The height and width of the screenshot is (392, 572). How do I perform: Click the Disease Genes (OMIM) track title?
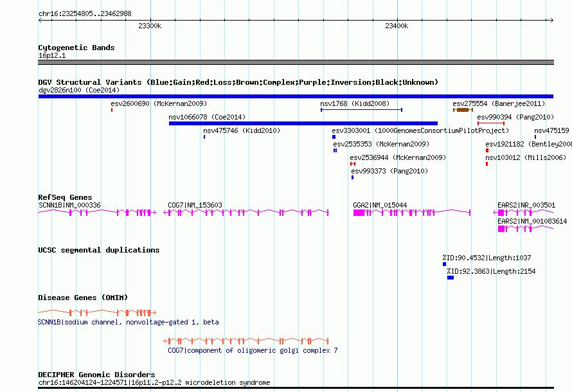click(x=83, y=298)
